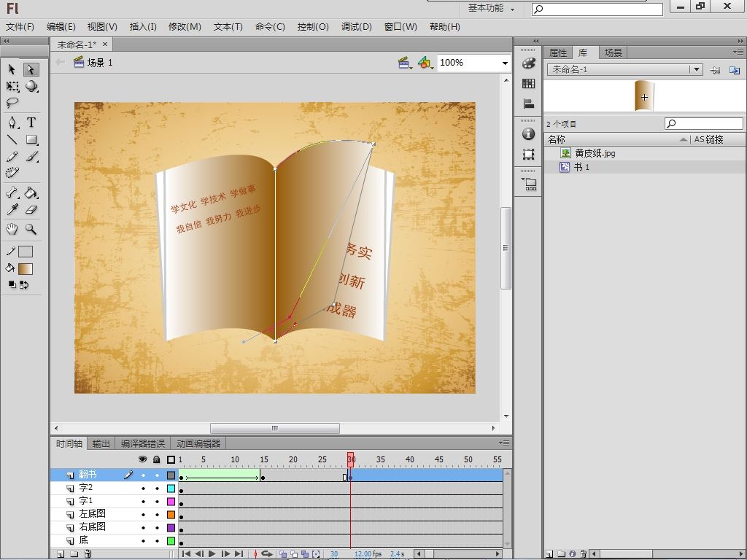Toggle visibility dot of 翻书 layer
The height and width of the screenshot is (560, 747).
point(143,475)
